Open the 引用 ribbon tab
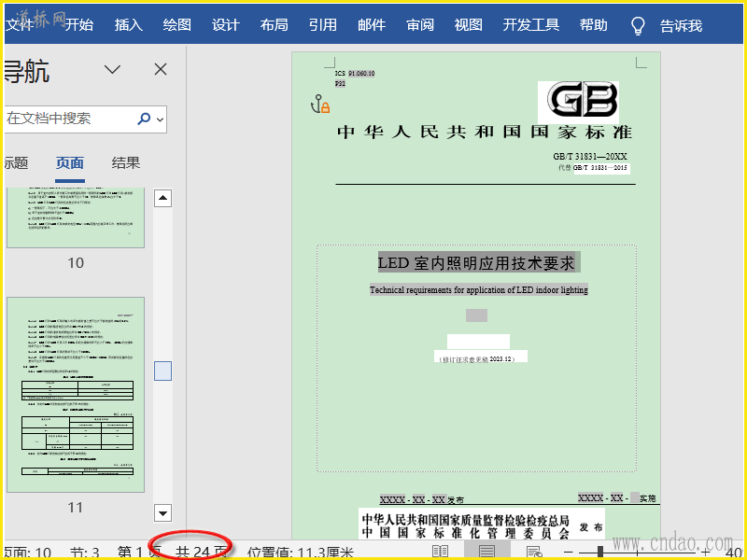747x560 pixels. pos(323,25)
